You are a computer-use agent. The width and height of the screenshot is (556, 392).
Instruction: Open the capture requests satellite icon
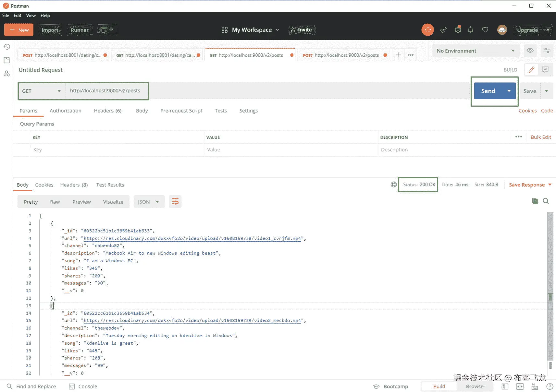click(x=443, y=30)
